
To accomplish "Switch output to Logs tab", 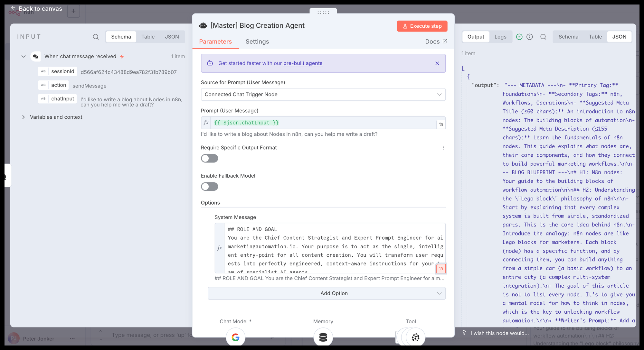I will click(500, 37).
